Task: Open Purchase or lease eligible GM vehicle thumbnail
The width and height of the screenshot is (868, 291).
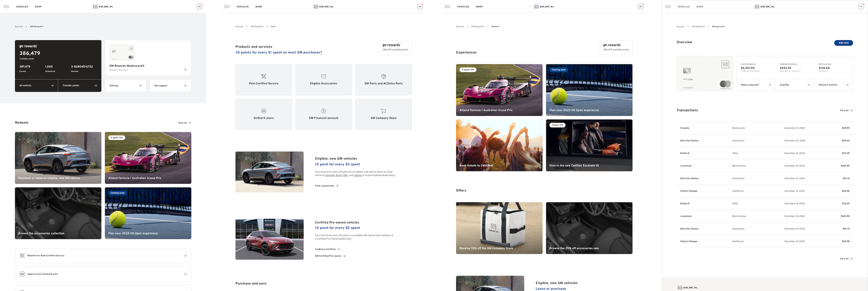Action: coord(58,158)
